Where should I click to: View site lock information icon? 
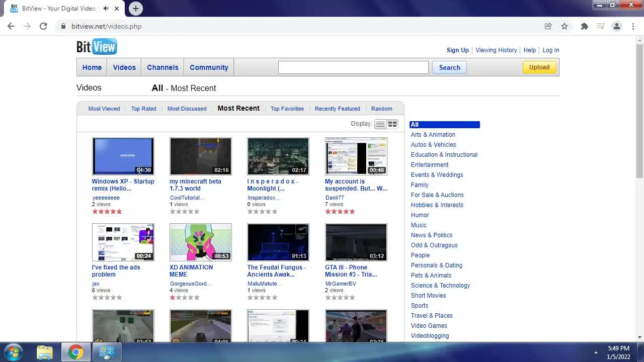coord(63,26)
